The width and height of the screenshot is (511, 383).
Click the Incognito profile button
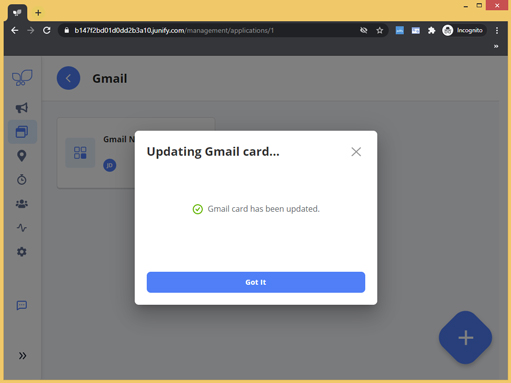pyautogui.click(x=463, y=30)
